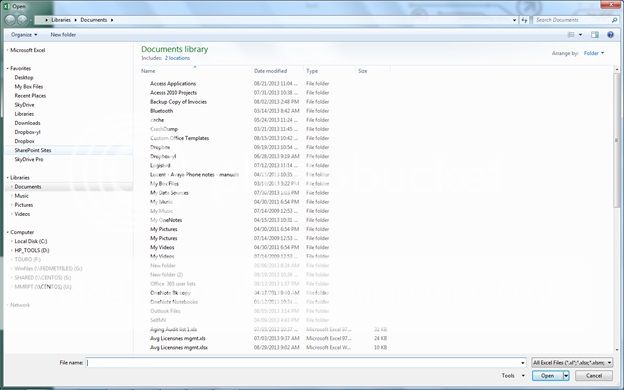
Task: Select the Videos library in the sidebar
Action: (22, 214)
